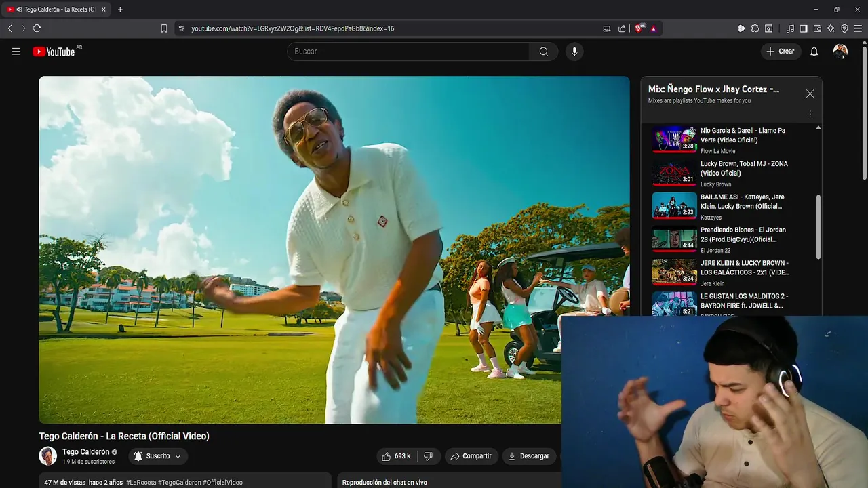Open Brave Shields lion icon
The height and width of the screenshot is (488, 868).
point(639,28)
